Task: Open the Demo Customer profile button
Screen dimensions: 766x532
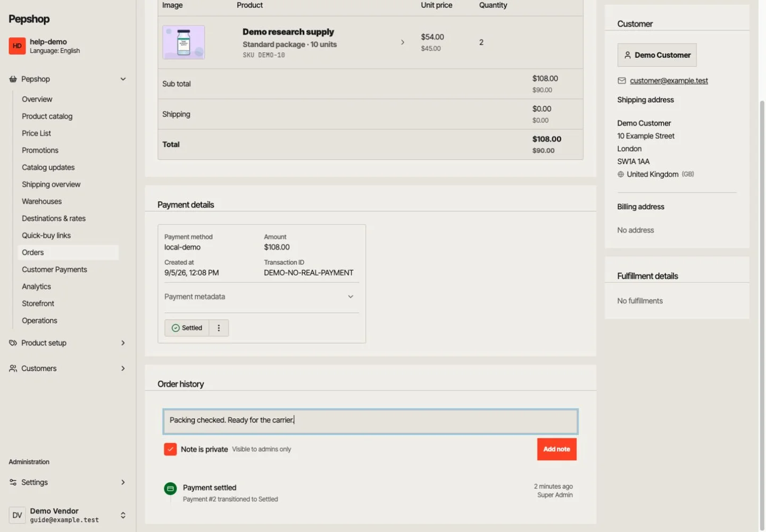Action: coord(657,55)
